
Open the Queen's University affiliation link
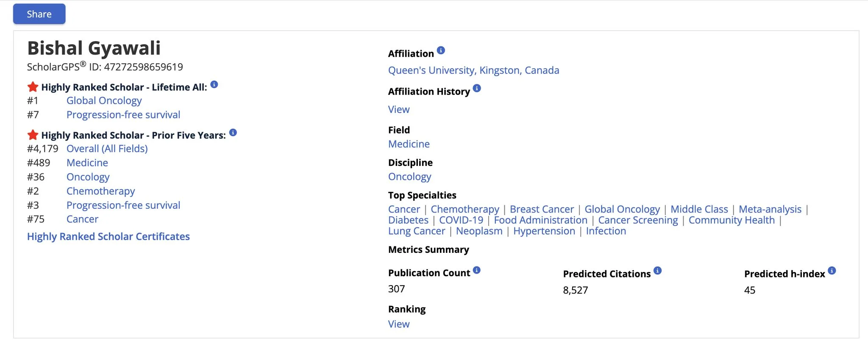(x=473, y=70)
